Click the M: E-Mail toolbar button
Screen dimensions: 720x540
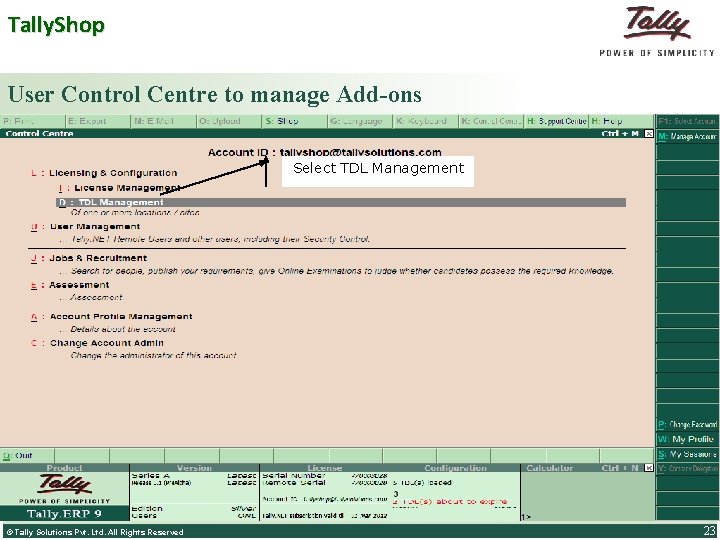(164, 121)
